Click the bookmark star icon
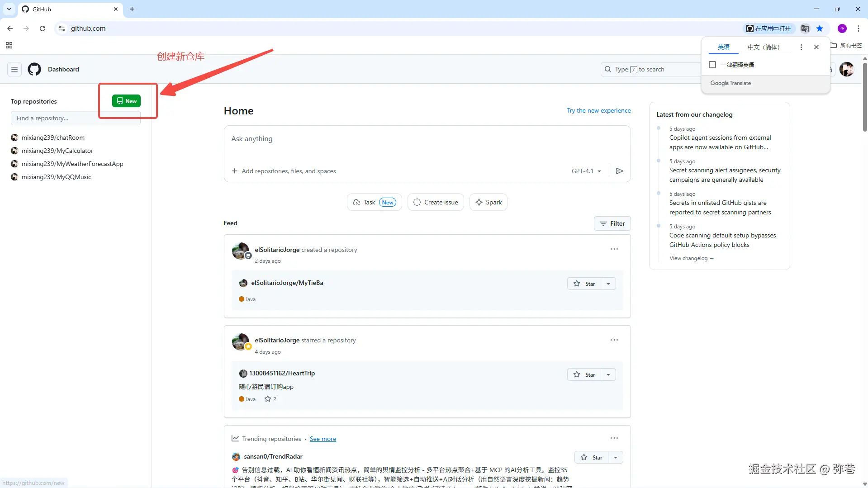868x488 pixels. coord(820,28)
